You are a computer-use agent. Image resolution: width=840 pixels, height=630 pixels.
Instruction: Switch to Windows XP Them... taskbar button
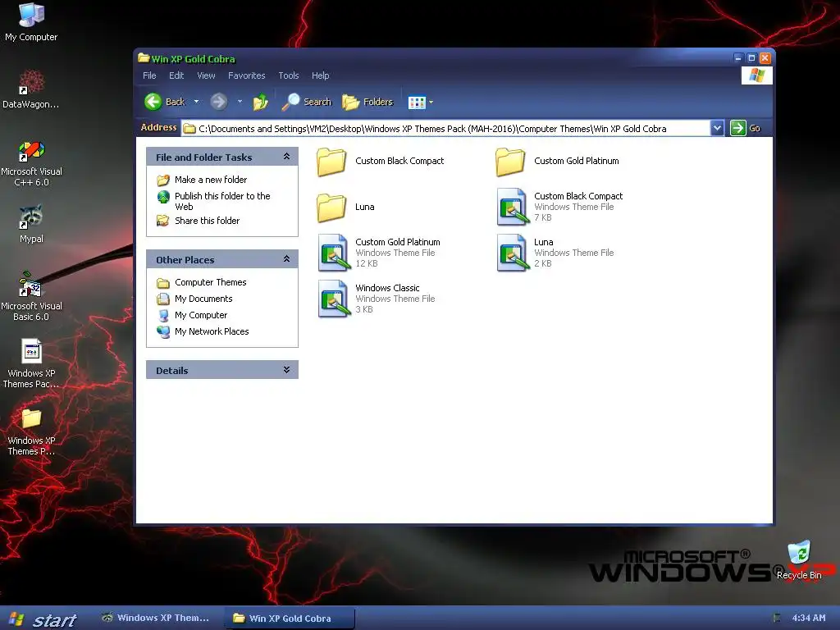click(156, 619)
